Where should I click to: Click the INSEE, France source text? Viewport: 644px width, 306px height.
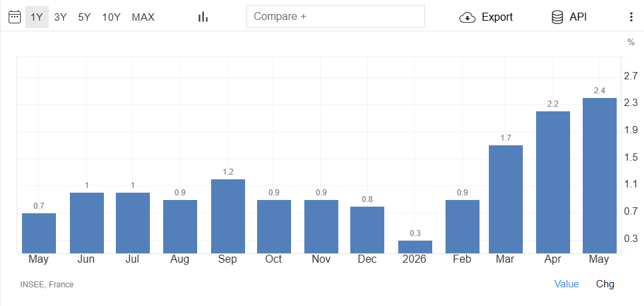point(47,284)
